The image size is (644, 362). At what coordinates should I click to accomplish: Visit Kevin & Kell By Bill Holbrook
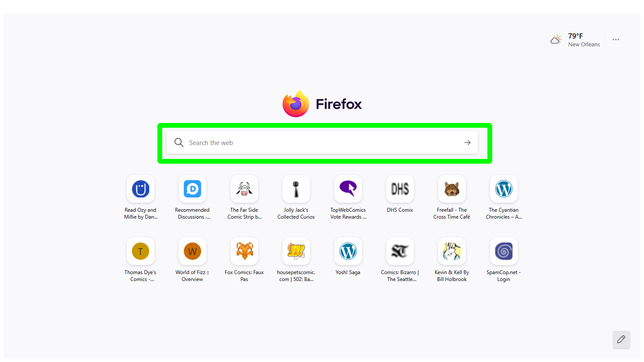pyautogui.click(x=452, y=252)
